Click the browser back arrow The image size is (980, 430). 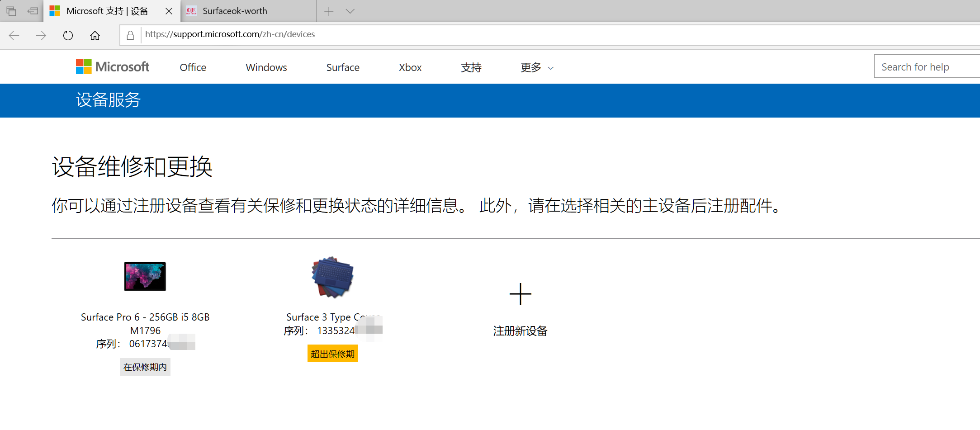[14, 35]
